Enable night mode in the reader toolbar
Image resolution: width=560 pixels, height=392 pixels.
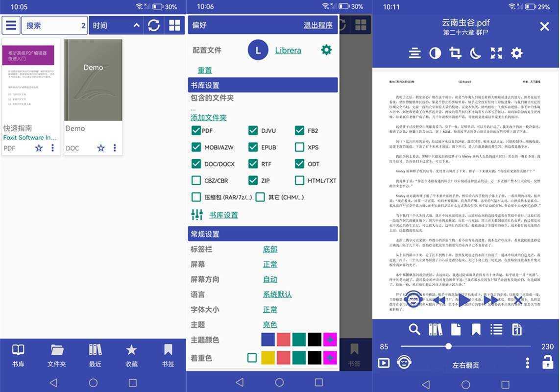point(475,52)
